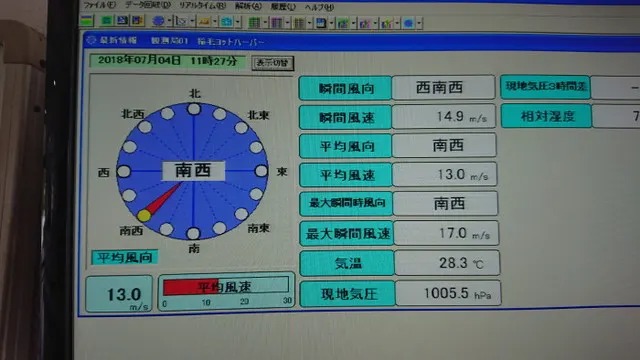
Task: Click the orange chart toolbar icon
Action: (x=204, y=21)
